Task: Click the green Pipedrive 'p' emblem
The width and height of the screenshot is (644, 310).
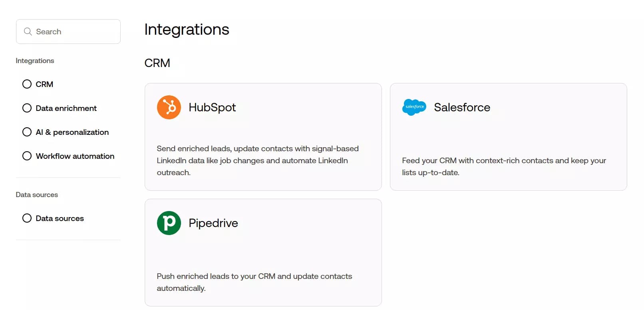Action: (169, 223)
